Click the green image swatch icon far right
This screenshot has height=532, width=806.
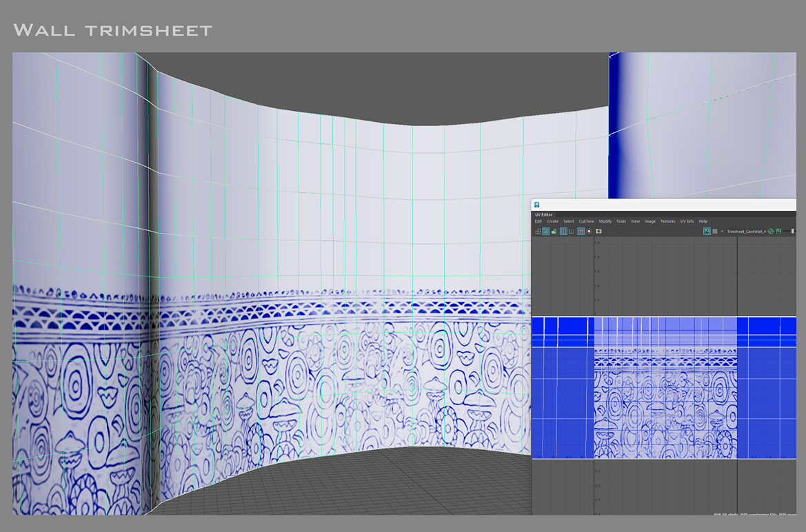click(x=778, y=231)
